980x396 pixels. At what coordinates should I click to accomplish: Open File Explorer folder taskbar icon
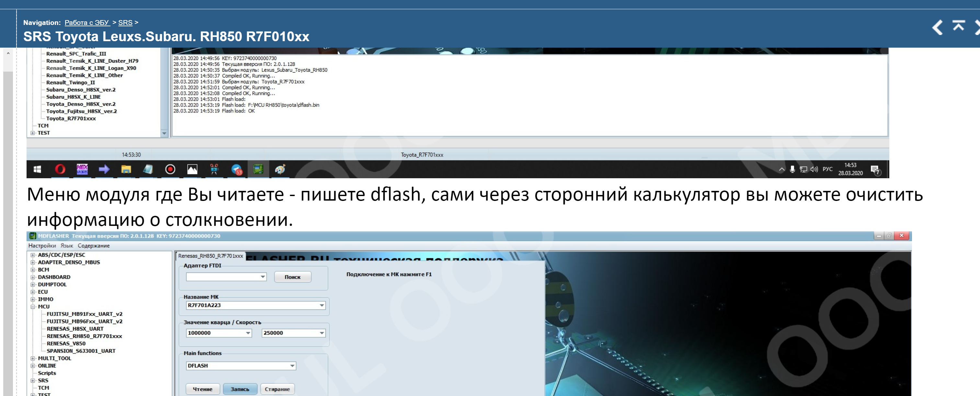click(x=126, y=169)
